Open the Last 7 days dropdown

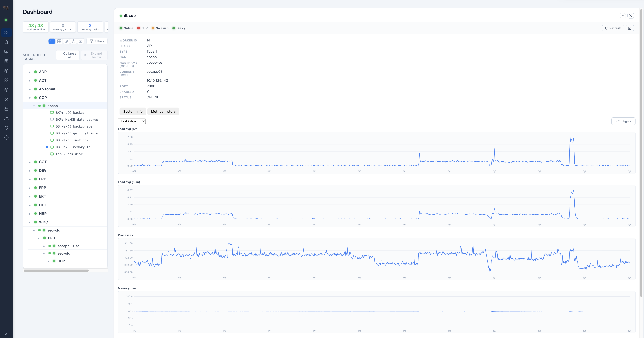[132, 121]
